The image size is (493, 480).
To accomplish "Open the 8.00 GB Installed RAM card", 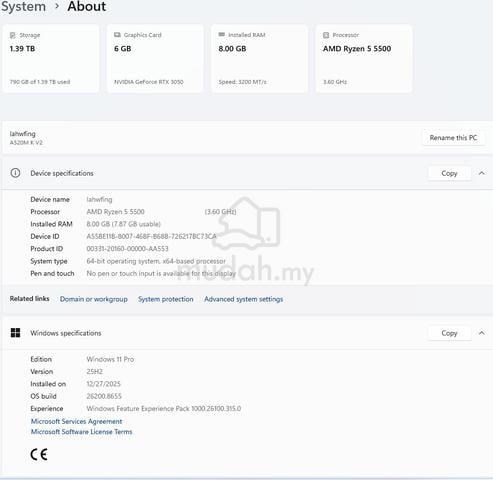I will 259,58.
